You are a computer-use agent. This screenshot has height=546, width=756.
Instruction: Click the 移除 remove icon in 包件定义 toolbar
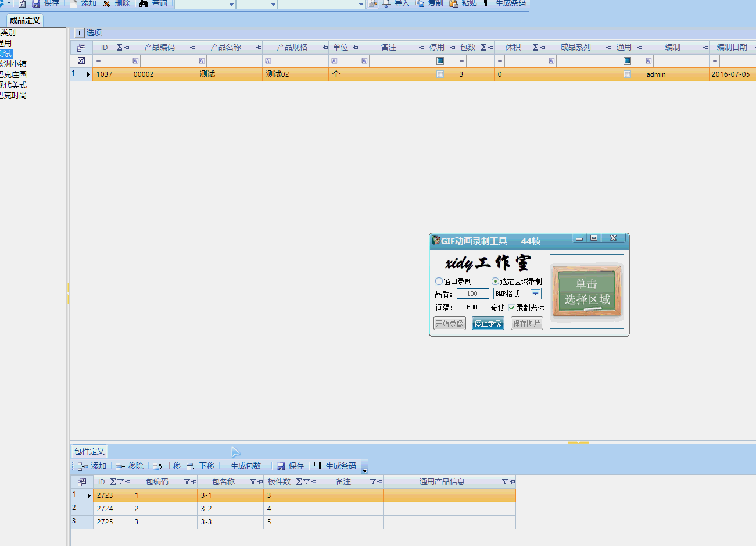tap(120, 466)
